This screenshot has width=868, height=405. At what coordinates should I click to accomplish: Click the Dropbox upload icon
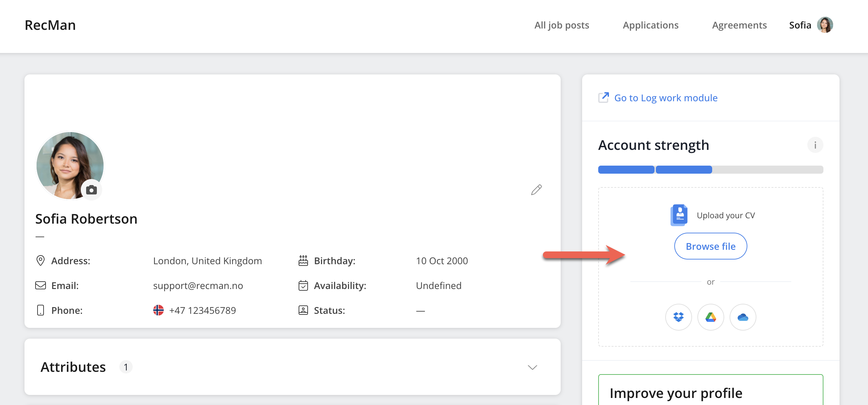(x=678, y=317)
